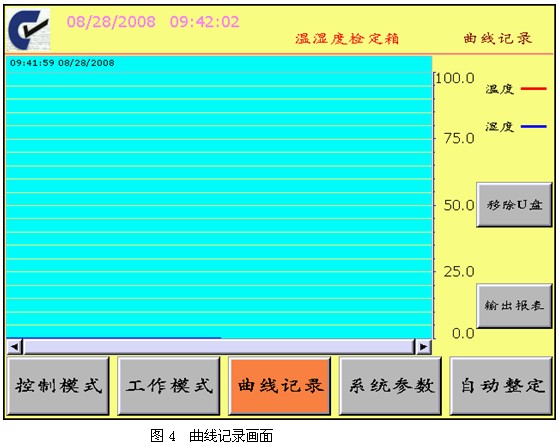This screenshot has height=446, width=559.
Task: Click the 曲线记录 page title in header
Action: (498, 39)
